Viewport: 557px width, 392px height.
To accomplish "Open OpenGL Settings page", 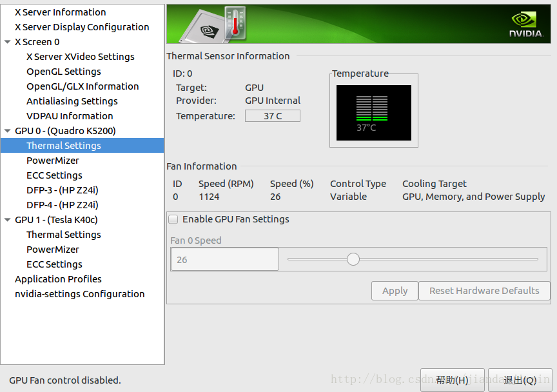I will [x=64, y=72].
